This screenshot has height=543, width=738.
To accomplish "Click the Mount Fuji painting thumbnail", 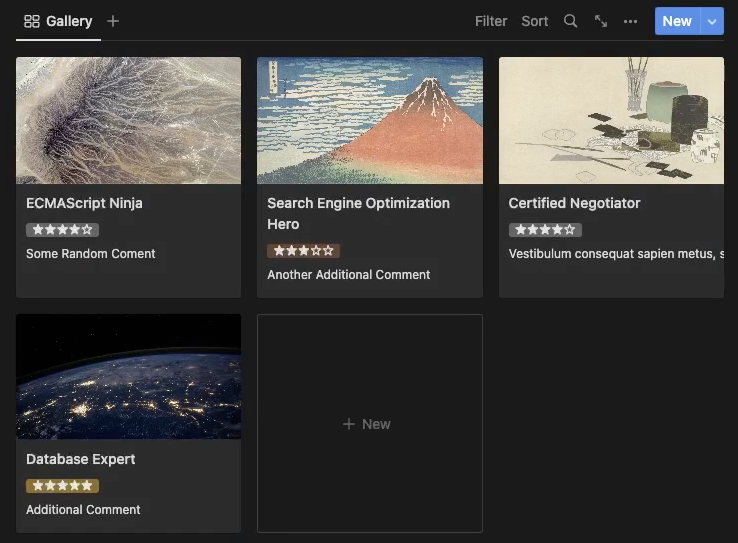I will click(369, 120).
